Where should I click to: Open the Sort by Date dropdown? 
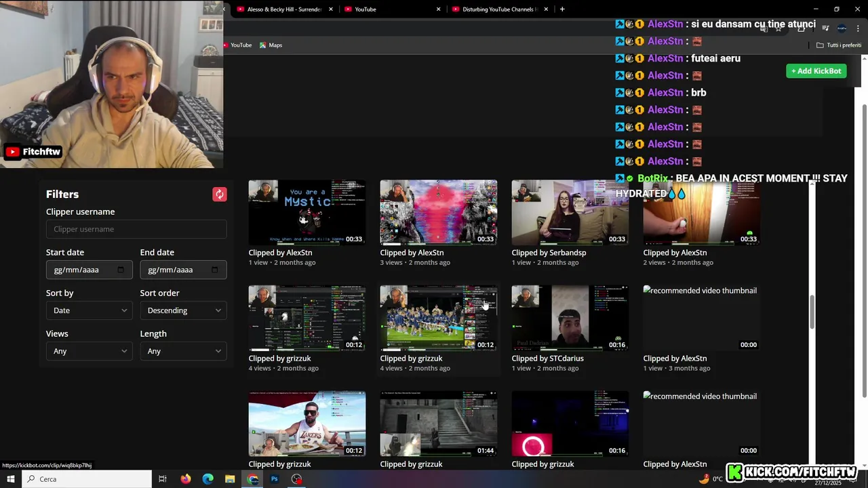point(89,310)
